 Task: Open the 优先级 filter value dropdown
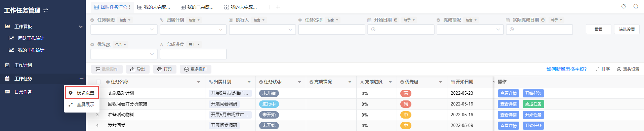[x=124, y=54]
